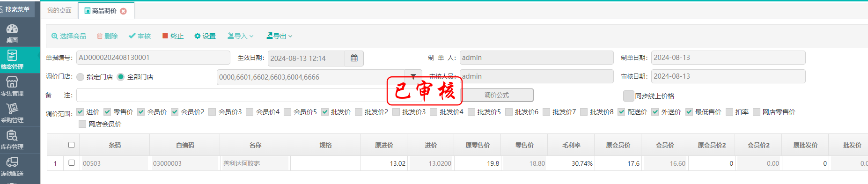Click the 审核 toolbar button
The height and width of the screenshot is (184, 868).
(140, 36)
